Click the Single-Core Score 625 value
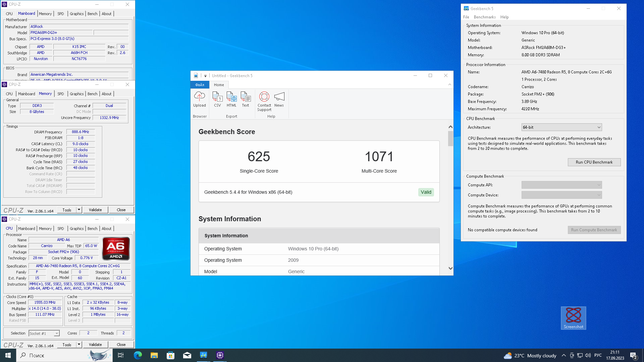Viewport: 644px width, 362px height. tap(259, 157)
